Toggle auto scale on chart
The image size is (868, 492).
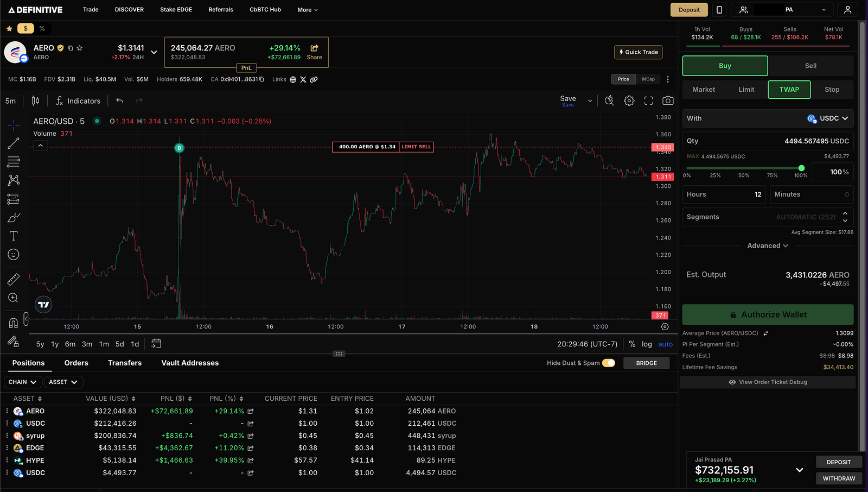[665, 344]
